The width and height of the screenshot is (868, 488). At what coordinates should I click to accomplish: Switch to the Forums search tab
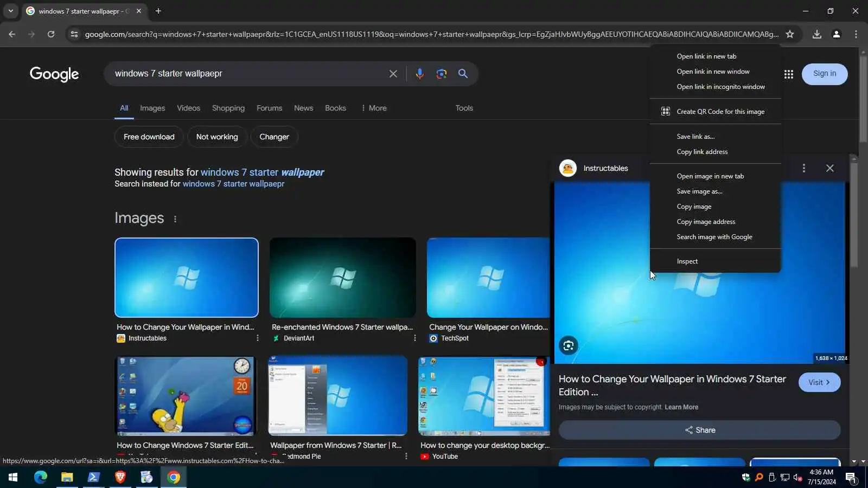(x=269, y=108)
